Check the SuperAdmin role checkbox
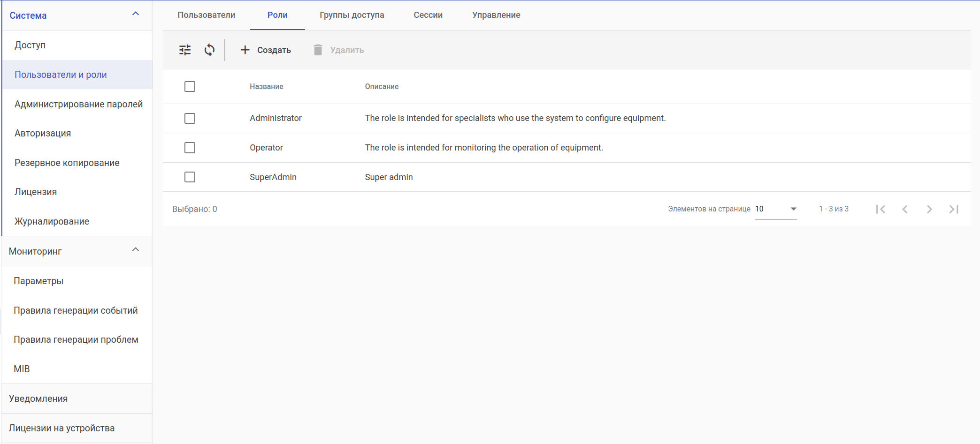This screenshot has height=444, width=980. [x=190, y=177]
